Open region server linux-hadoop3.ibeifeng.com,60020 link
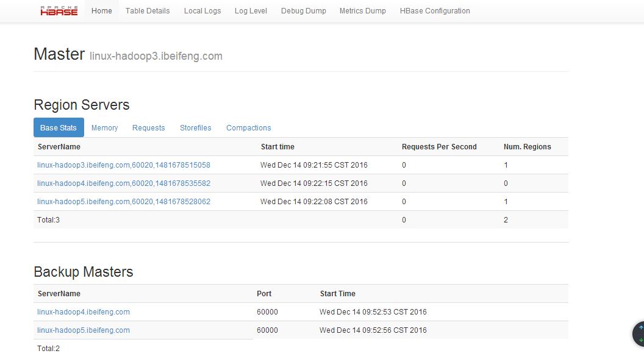 (x=124, y=165)
